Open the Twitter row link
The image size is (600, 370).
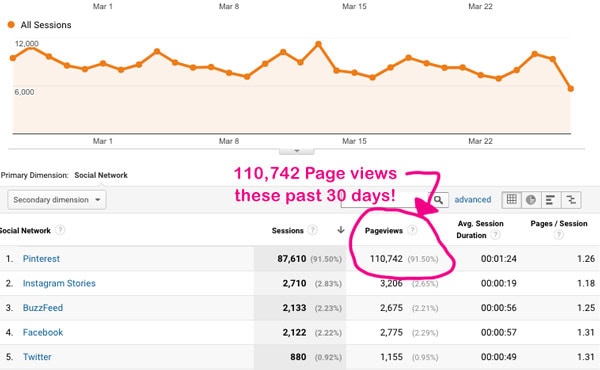pos(37,357)
